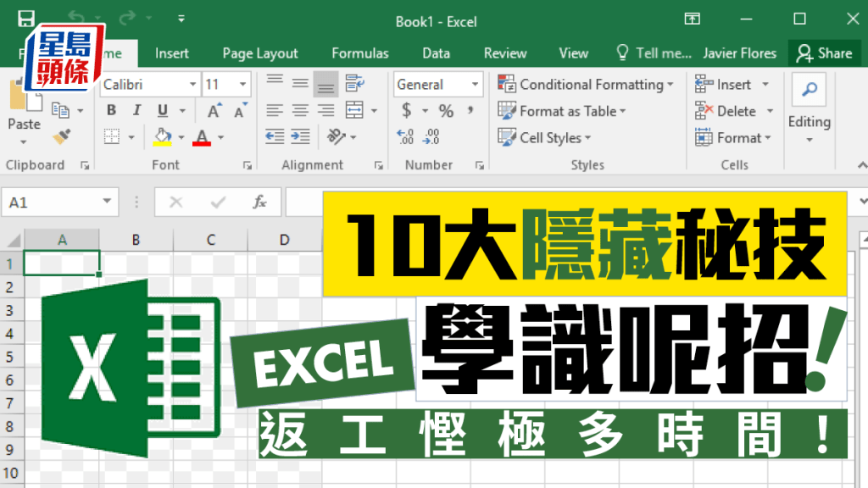Switch to the Data tab
Viewport: 868px width, 488px height.
click(x=437, y=53)
